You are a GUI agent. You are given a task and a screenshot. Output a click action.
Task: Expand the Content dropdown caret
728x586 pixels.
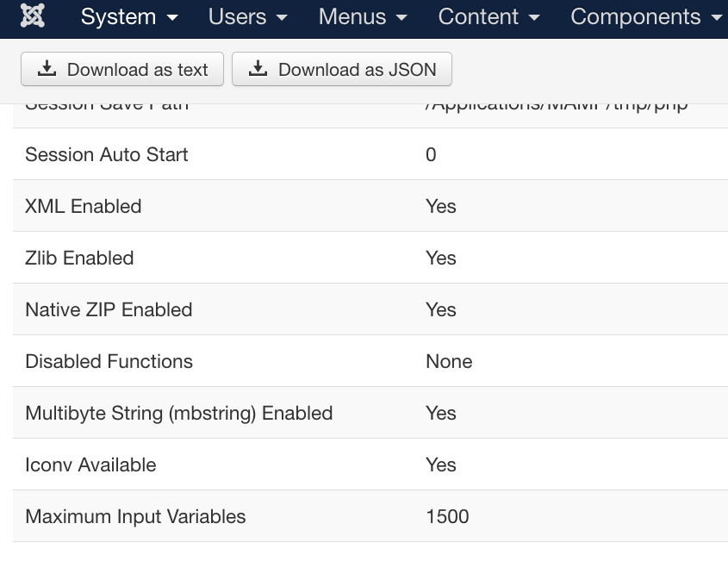coord(534,18)
